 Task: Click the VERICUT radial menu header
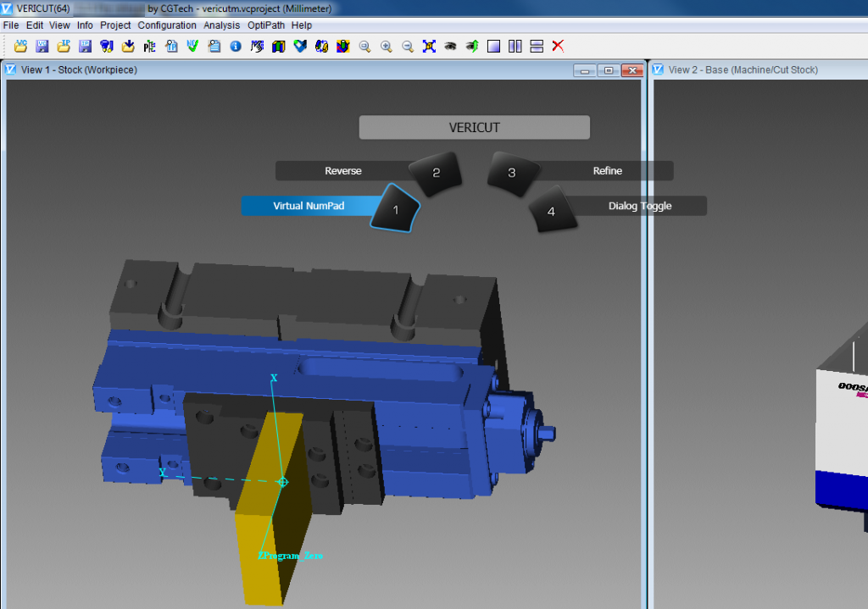point(475,128)
